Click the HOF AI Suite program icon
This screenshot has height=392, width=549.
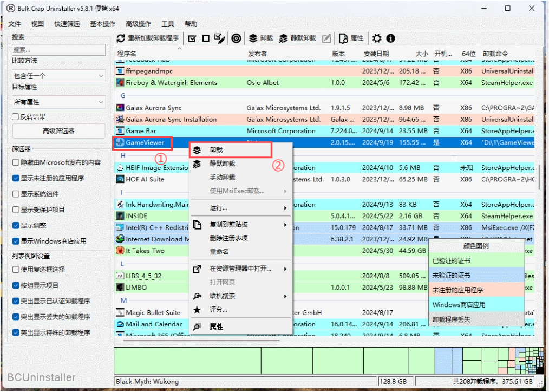point(120,179)
